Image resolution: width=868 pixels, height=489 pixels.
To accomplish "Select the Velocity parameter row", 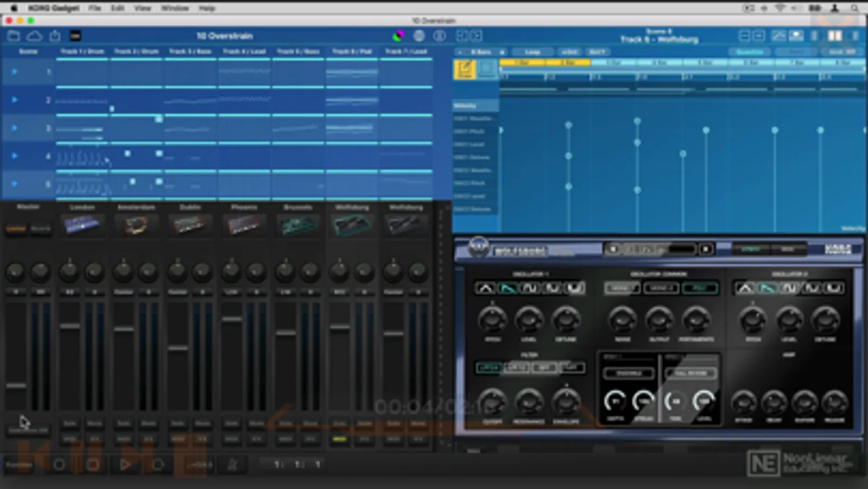I will pyautogui.click(x=476, y=105).
